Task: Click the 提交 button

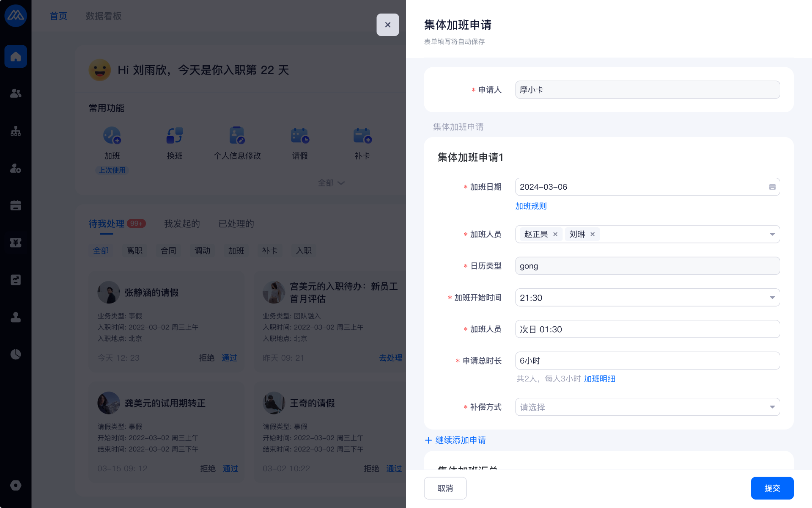Action: coord(772,488)
